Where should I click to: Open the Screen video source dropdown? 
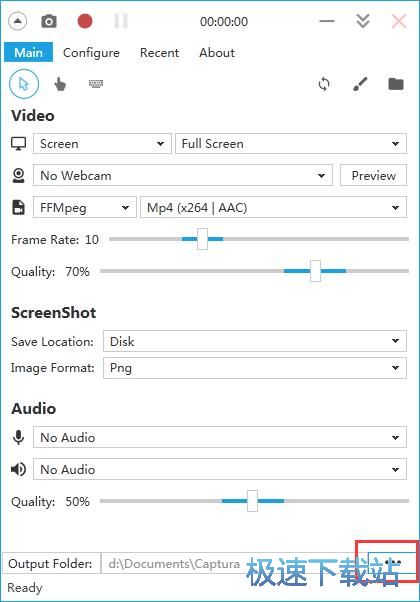coord(102,144)
